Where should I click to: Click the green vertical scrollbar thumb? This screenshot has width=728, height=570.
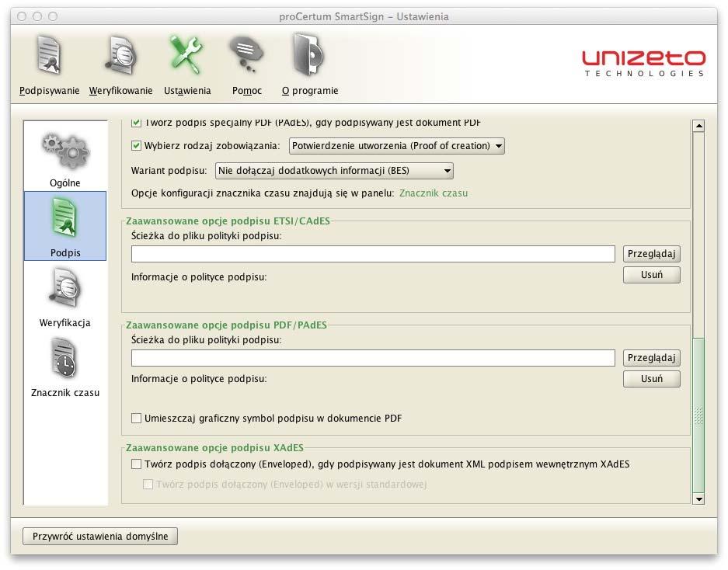coord(698,415)
